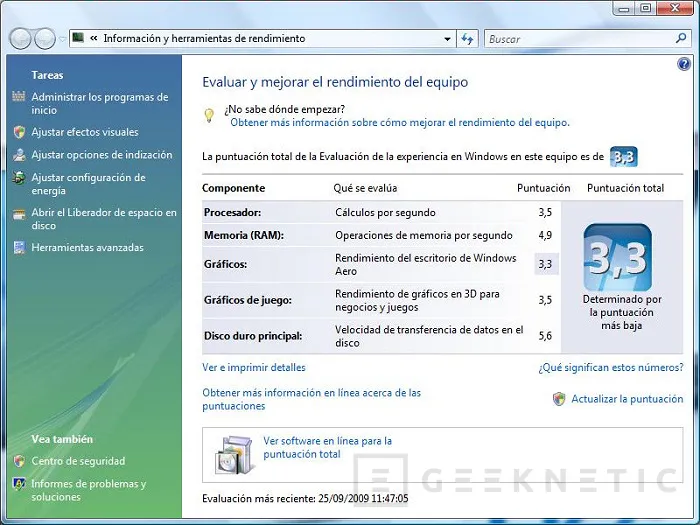Open Ajustar configuración de energía
Viewport: 700px width, 525px height.
click(88, 184)
